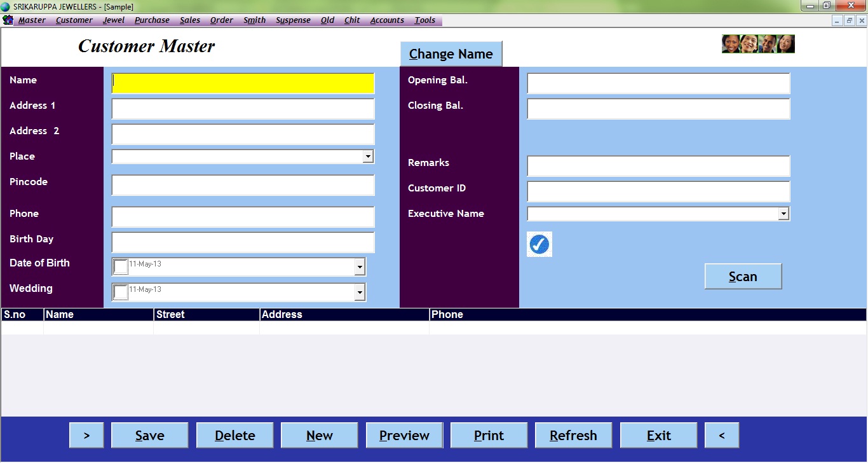The height and width of the screenshot is (463, 868).
Task: Open the Jewel menu
Action: [114, 20]
